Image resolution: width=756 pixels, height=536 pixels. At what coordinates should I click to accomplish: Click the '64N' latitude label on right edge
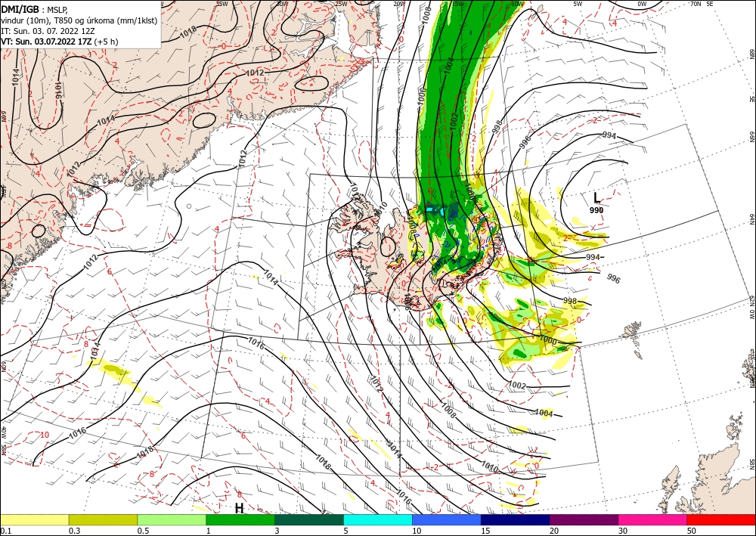tap(751, 219)
